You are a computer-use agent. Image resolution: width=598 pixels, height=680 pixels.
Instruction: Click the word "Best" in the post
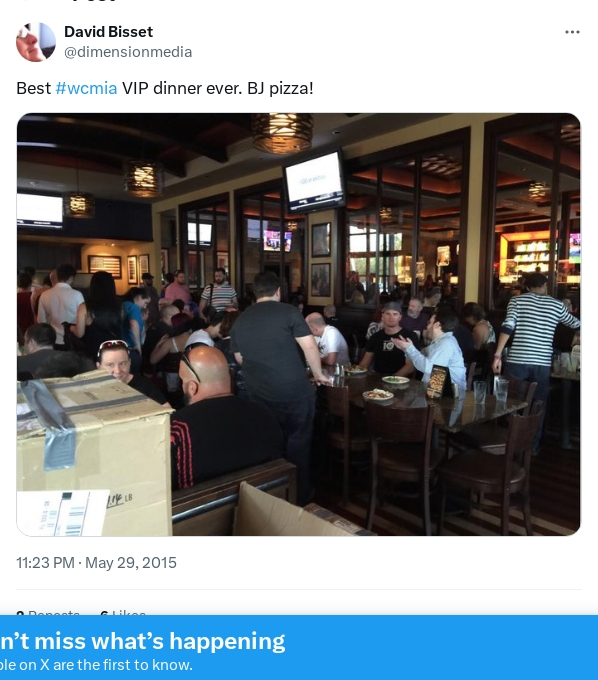click(34, 88)
